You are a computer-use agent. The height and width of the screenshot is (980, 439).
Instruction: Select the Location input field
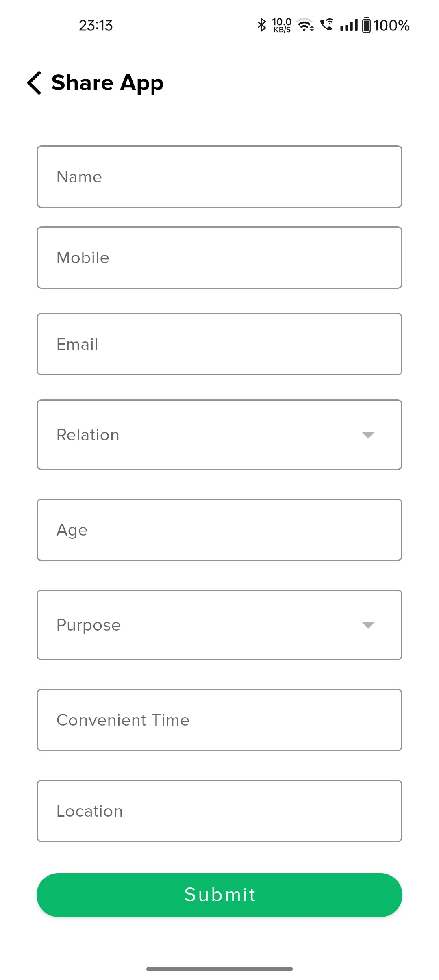pyautogui.click(x=219, y=811)
